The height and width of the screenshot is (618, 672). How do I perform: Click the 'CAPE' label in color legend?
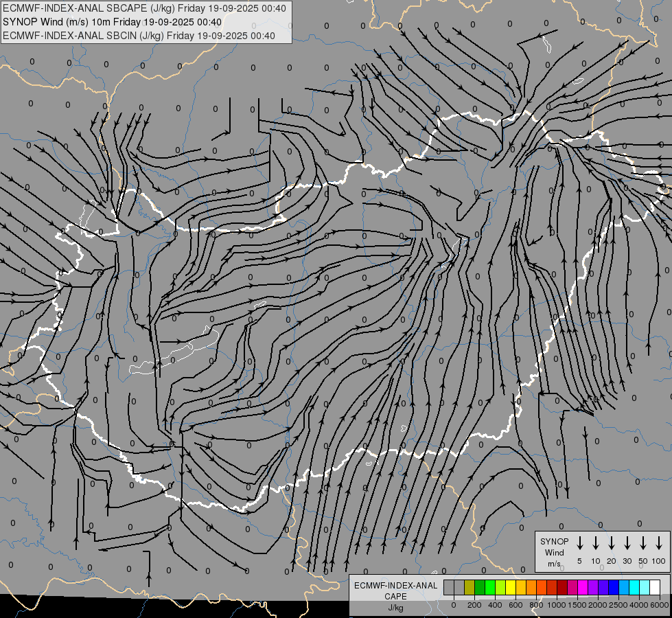395,597
